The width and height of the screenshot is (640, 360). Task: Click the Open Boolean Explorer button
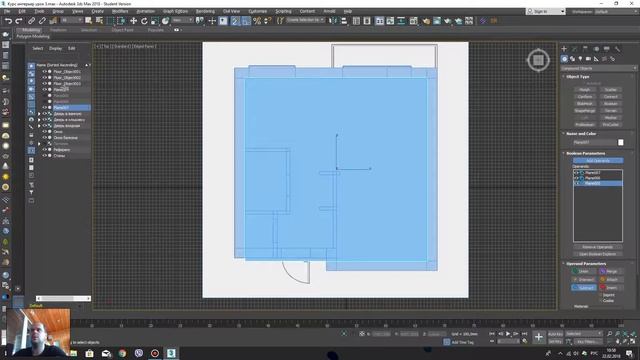pos(598,254)
